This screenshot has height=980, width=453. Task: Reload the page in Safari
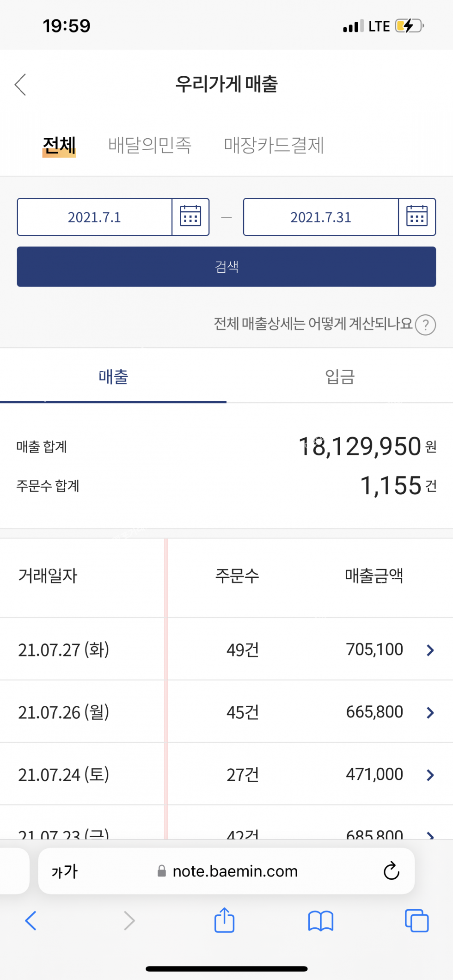(x=391, y=871)
